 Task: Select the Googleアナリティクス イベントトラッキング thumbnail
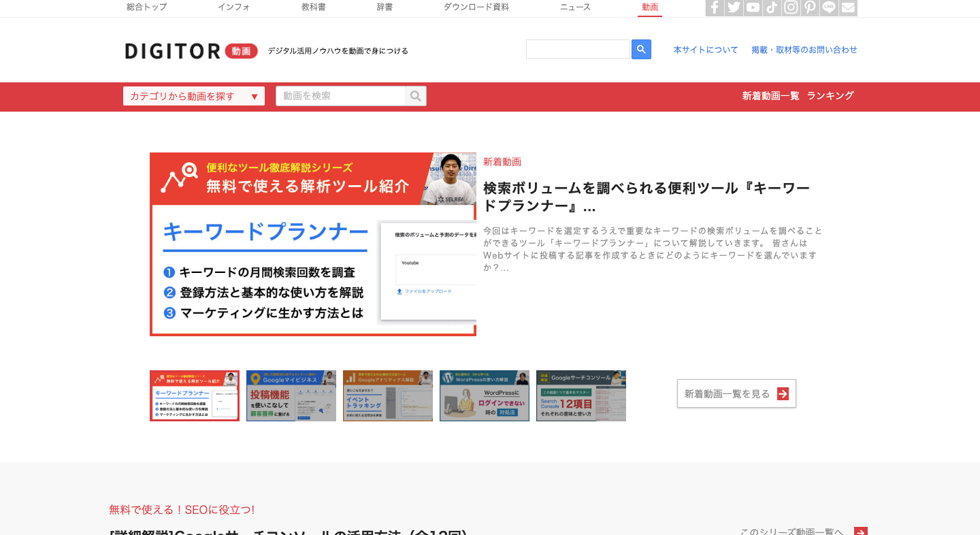point(388,395)
